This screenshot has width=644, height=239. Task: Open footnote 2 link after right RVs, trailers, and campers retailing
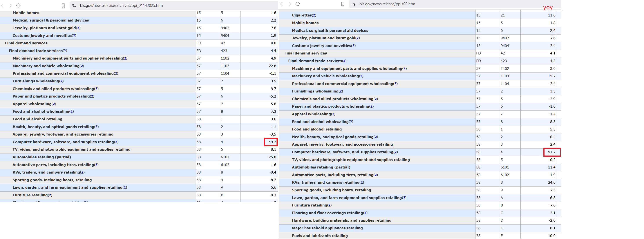click(x=362, y=183)
